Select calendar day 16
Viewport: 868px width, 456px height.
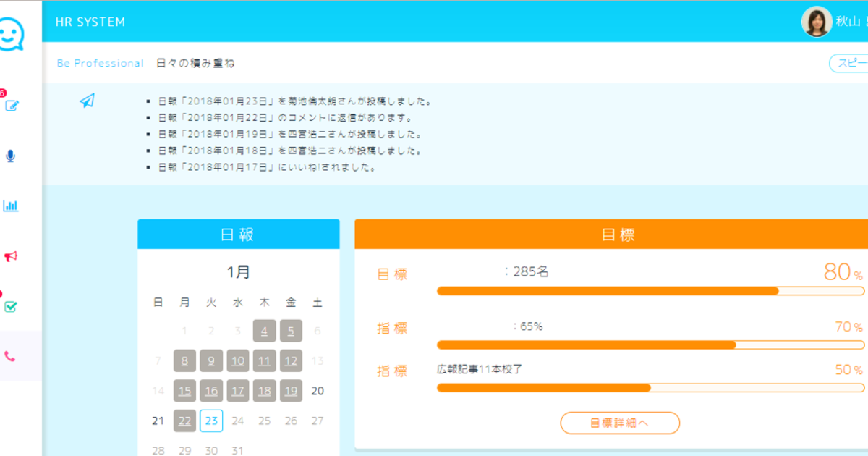coord(211,391)
